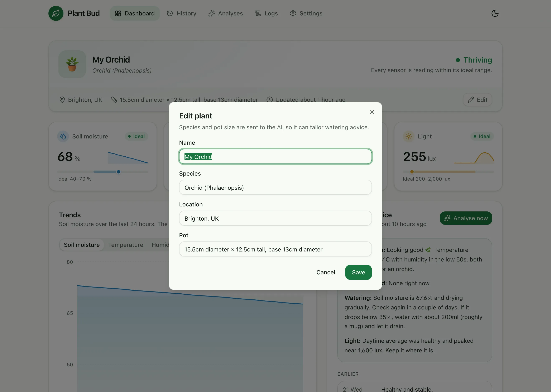Click into the Species field
This screenshot has height=392, width=551.
pyautogui.click(x=275, y=187)
